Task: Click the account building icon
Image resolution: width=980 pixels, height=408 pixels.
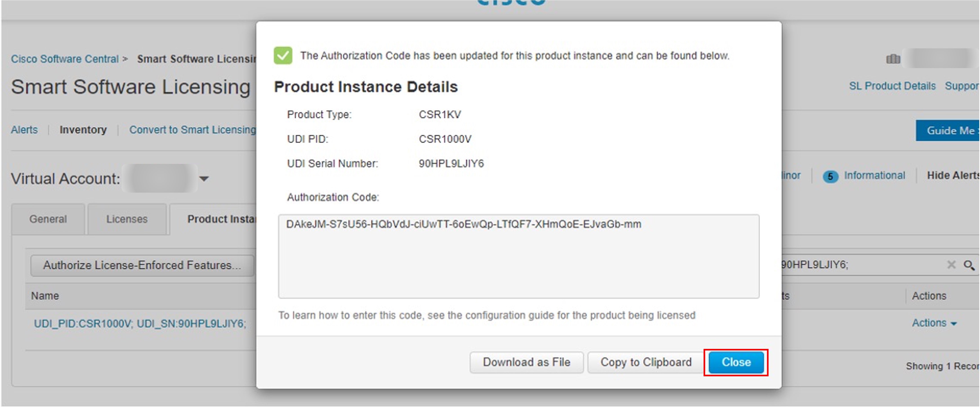Action: pyautogui.click(x=893, y=59)
